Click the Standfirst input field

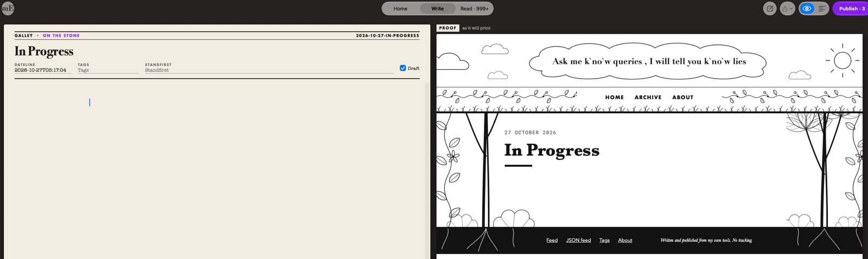coord(269,70)
